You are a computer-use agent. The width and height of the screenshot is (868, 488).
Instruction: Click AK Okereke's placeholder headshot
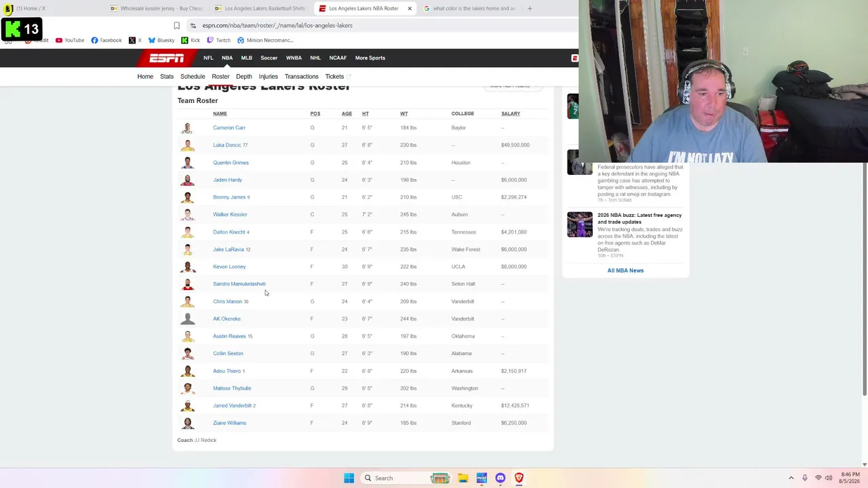(188, 319)
